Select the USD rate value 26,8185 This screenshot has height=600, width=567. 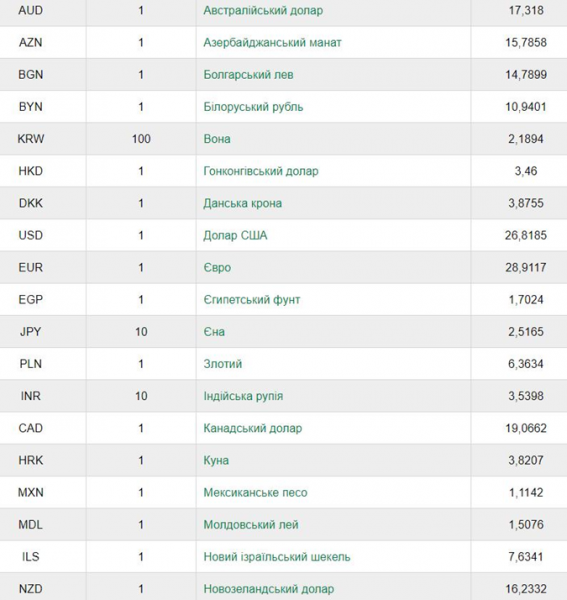(x=526, y=235)
